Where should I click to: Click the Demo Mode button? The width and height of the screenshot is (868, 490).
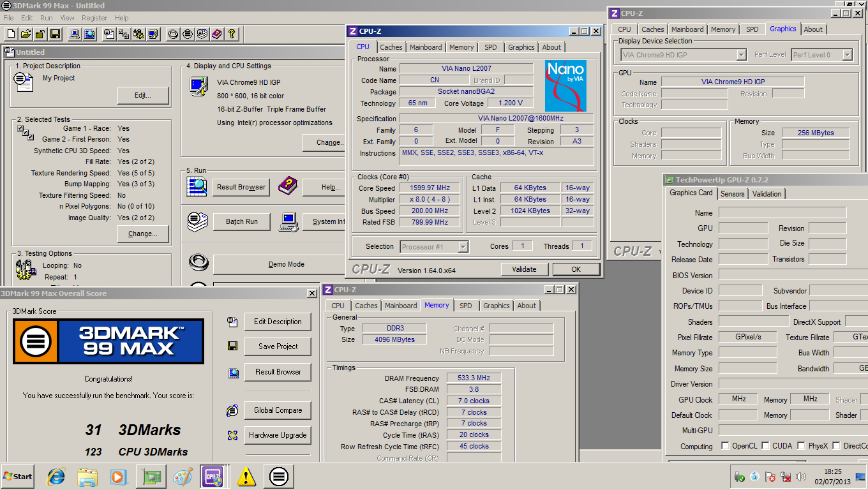[x=287, y=264]
